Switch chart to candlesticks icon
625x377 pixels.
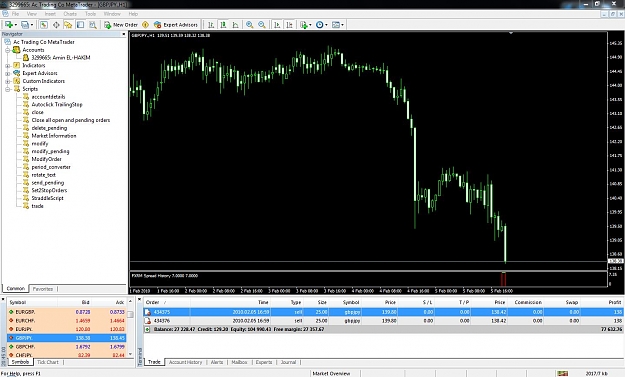coord(223,25)
